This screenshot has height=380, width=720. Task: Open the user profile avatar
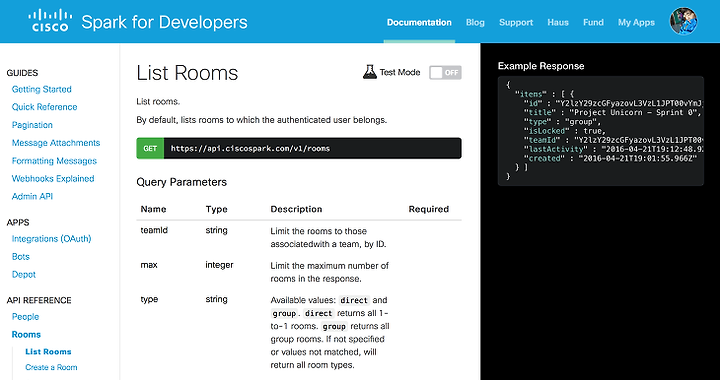[684, 21]
